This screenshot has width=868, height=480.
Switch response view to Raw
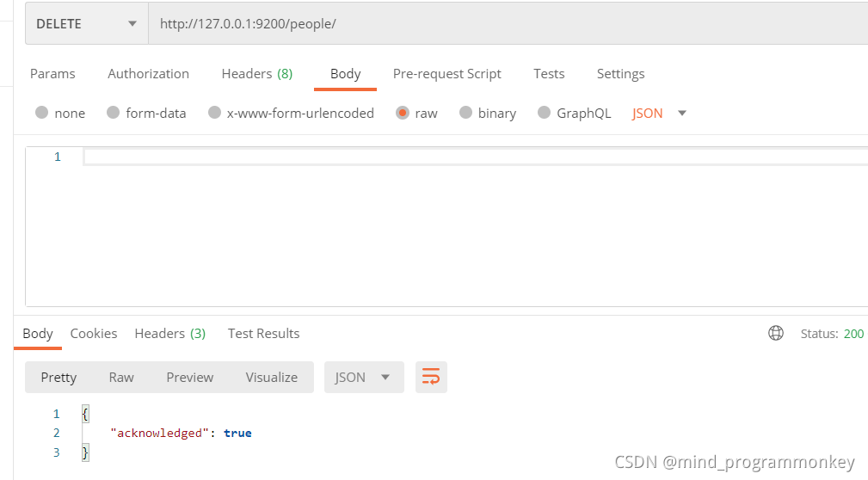(121, 377)
